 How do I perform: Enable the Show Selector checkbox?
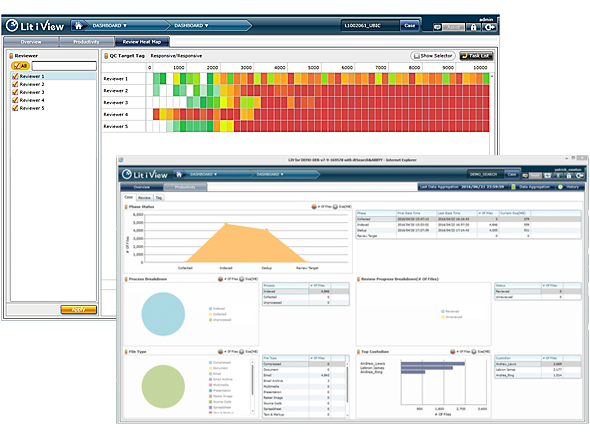pos(417,56)
